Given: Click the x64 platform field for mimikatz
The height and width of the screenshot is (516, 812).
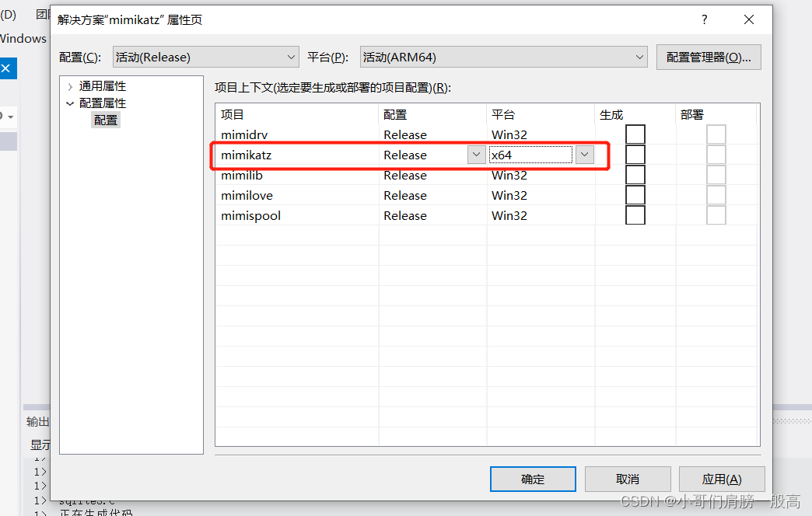Looking at the screenshot, I should point(530,155).
